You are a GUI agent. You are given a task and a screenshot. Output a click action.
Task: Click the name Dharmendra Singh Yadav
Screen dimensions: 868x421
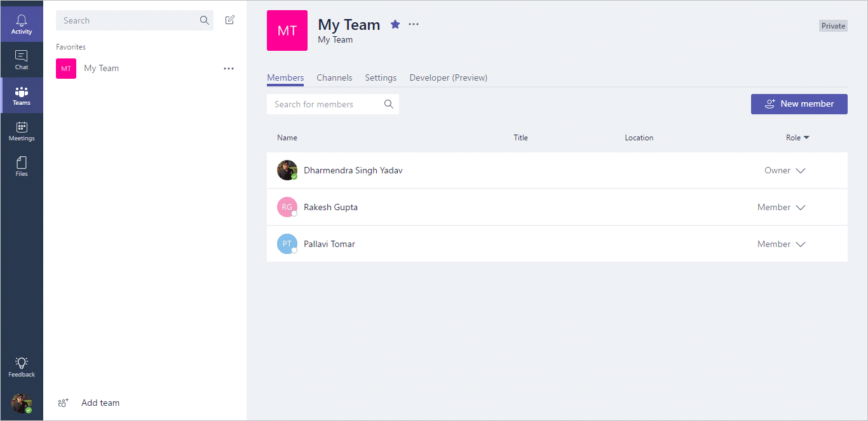point(353,170)
